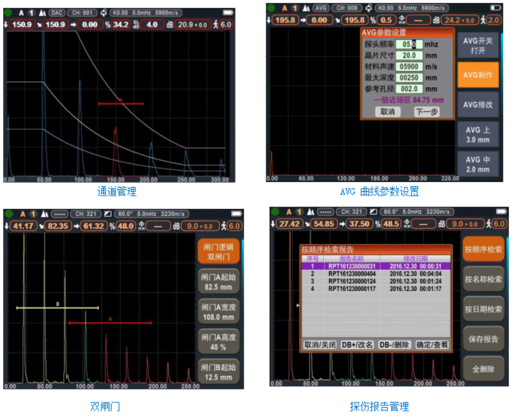Click the 取消/关闭 button in the report dialog

click(320, 345)
